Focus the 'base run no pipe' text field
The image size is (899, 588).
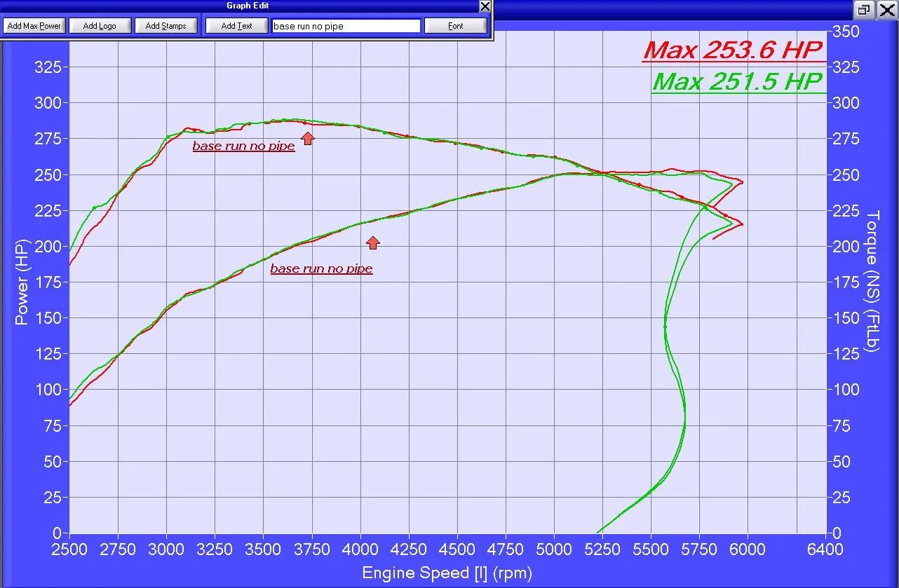[x=346, y=26]
